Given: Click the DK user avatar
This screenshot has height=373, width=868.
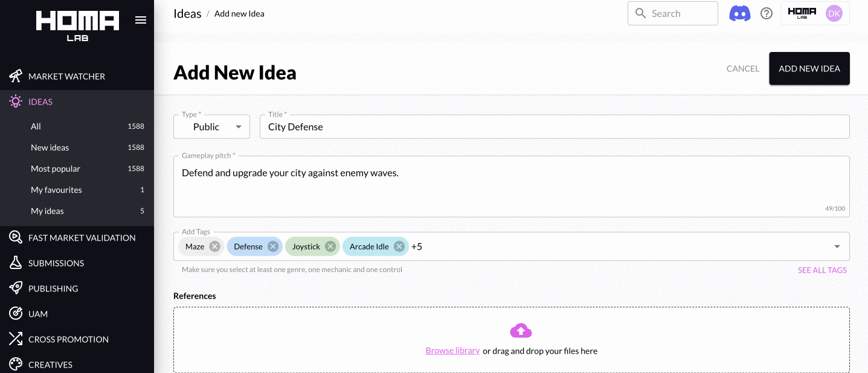Looking at the screenshot, I should pos(834,13).
